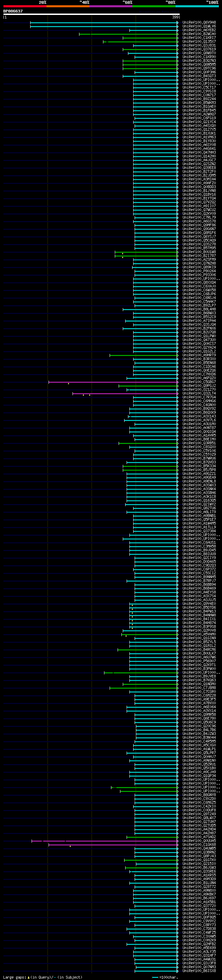Image resolution: width=222 pixels, height=980 pixels.
Task: Open hit UniRef100_C1KRI7
Action: coord(199,38)
